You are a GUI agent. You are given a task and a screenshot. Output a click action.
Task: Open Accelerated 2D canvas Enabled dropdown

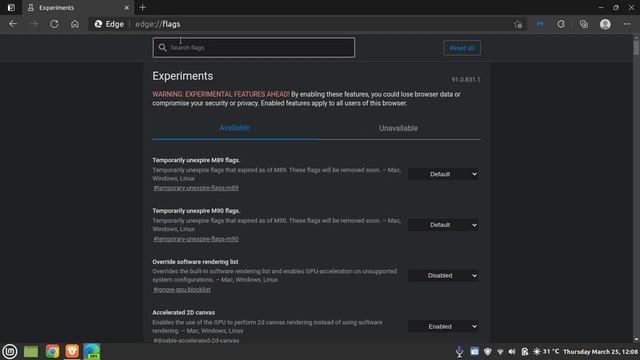click(443, 327)
